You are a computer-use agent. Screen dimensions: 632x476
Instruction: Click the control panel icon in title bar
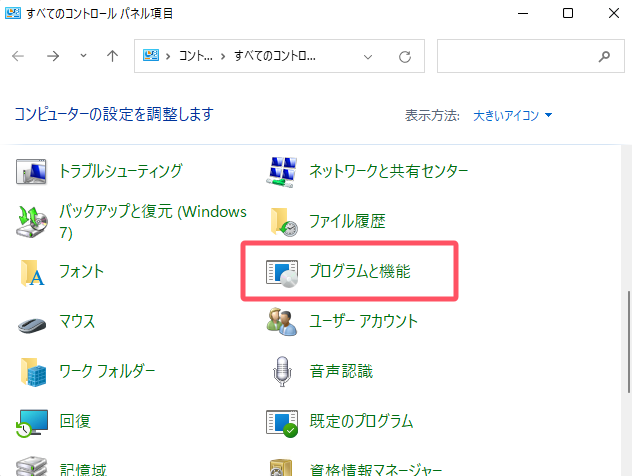13,13
